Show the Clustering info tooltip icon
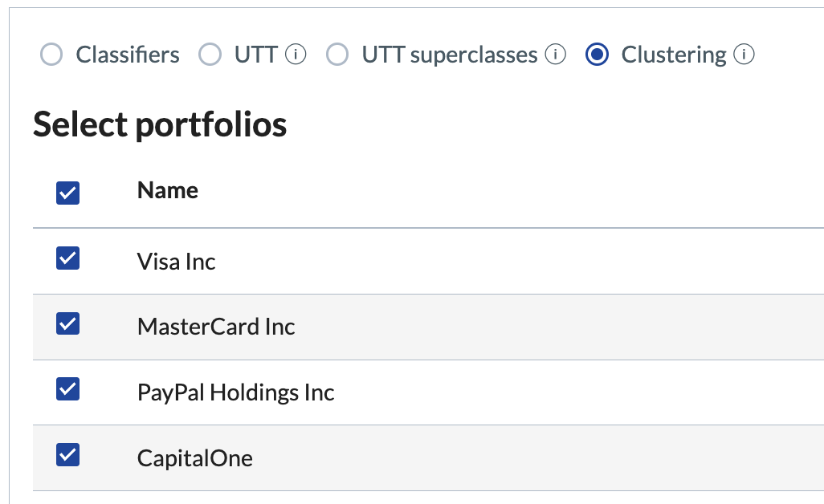Screen dimensions: 824x504 744,54
